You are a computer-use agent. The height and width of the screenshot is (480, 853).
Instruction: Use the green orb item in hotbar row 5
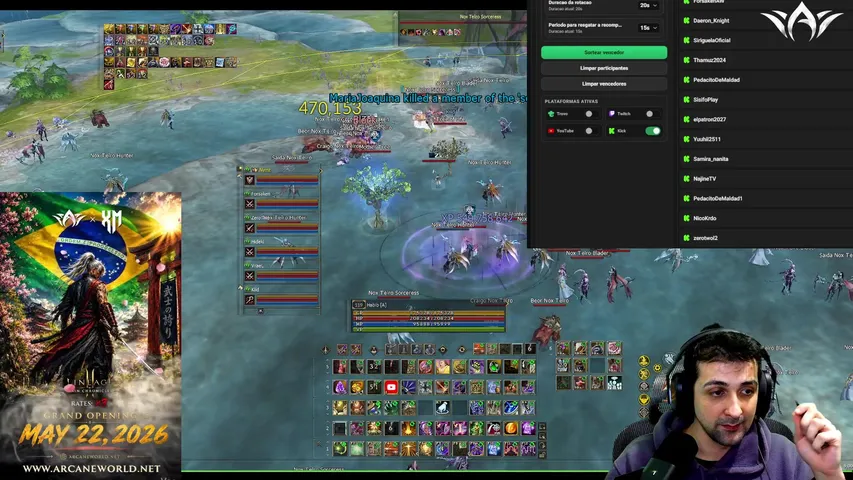coord(494,367)
